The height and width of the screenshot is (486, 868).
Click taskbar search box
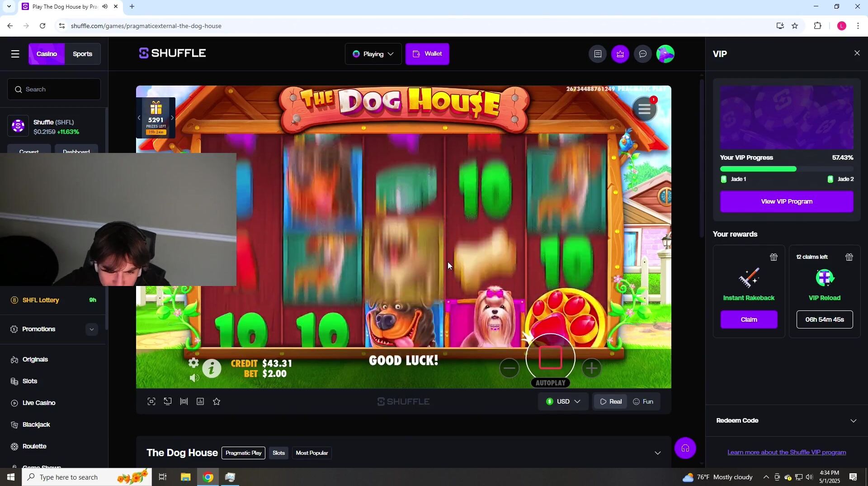click(x=87, y=477)
